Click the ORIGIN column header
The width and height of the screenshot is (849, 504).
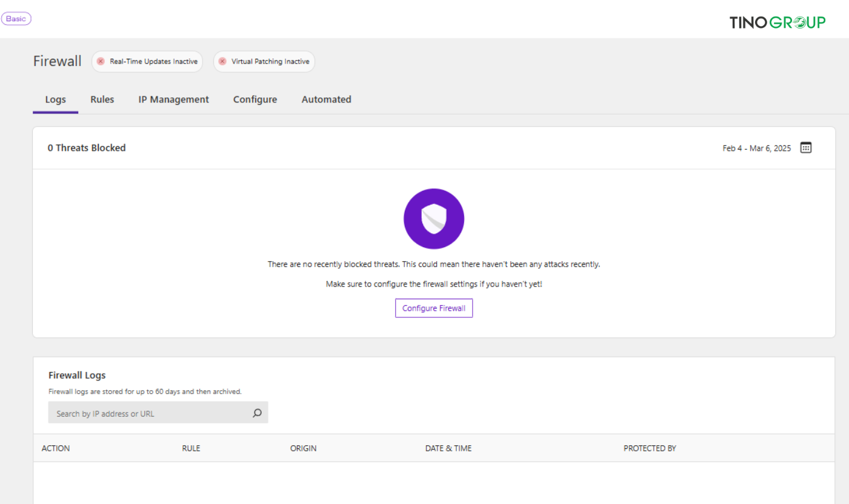[304, 448]
